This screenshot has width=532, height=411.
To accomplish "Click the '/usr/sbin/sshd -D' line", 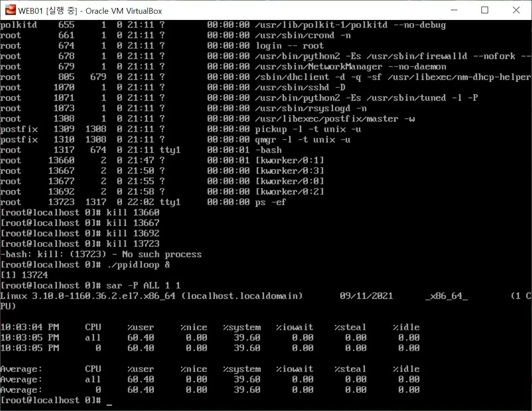I will [x=300, y=87].
